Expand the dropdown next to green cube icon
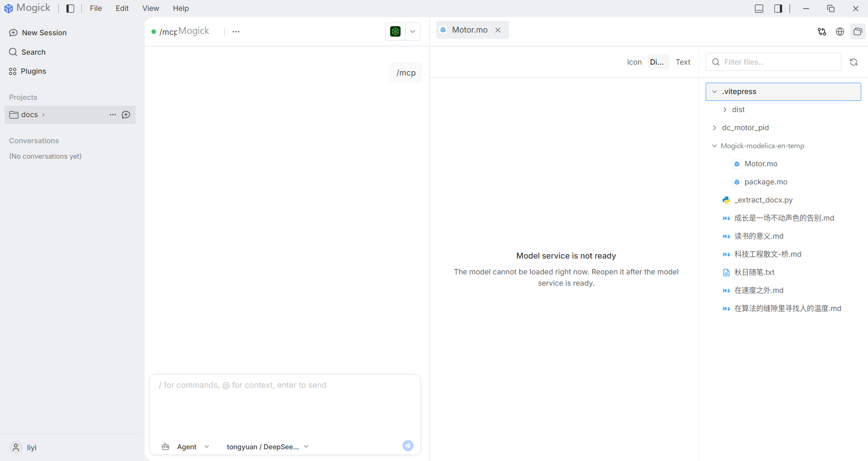The width and height of the screenshot is (868, 461). [413, 32]
